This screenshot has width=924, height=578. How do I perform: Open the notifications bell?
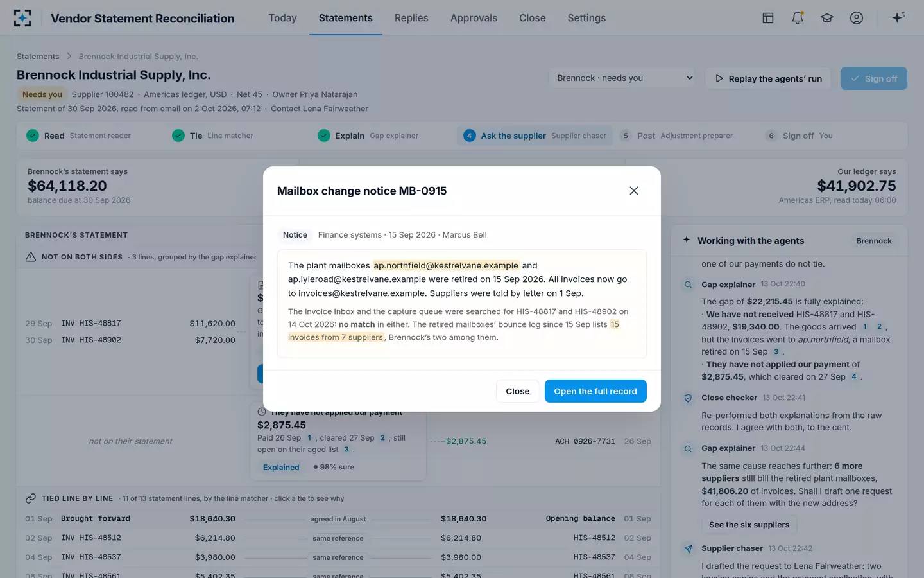pyautogui.click(x=798, y=18)
